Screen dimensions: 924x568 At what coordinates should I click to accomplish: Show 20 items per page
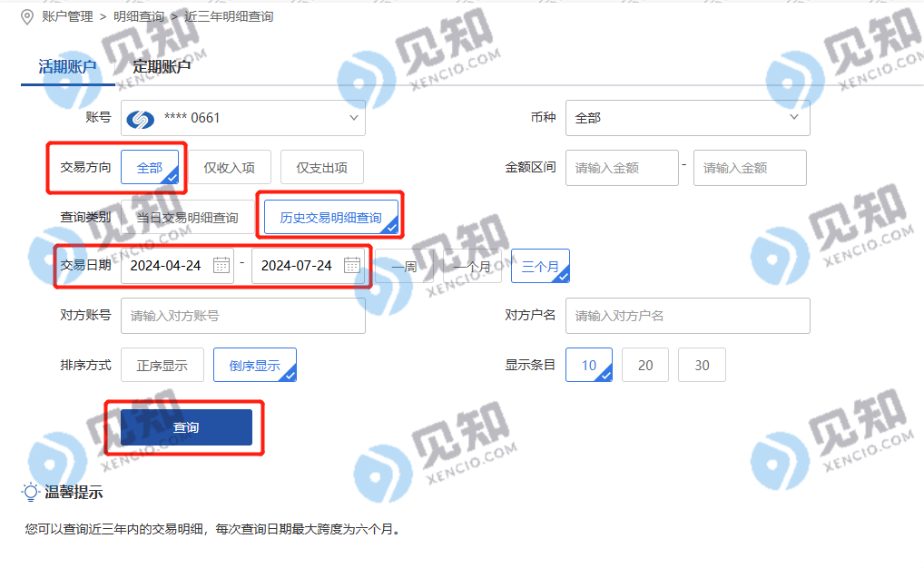click(x=645, y=366)
